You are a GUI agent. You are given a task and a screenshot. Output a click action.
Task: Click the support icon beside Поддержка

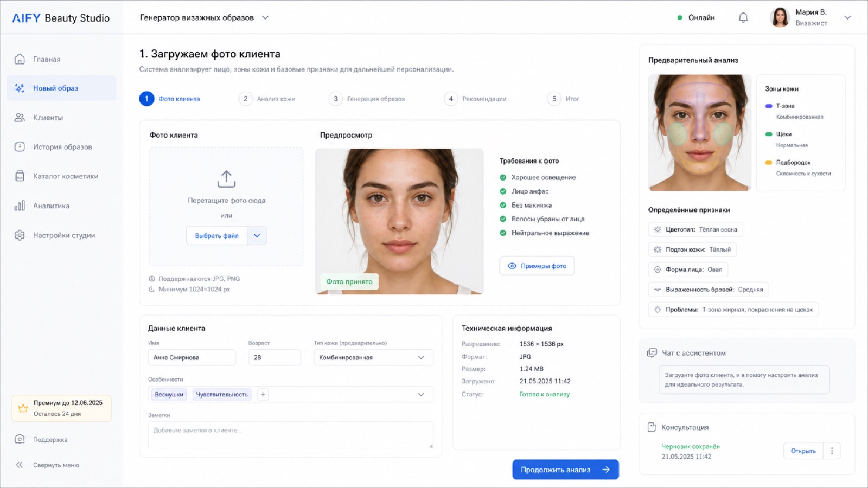(20, 439)
